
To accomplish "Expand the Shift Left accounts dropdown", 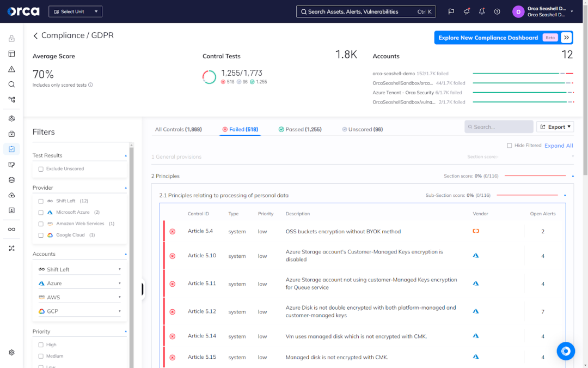I will coord(79,269).
